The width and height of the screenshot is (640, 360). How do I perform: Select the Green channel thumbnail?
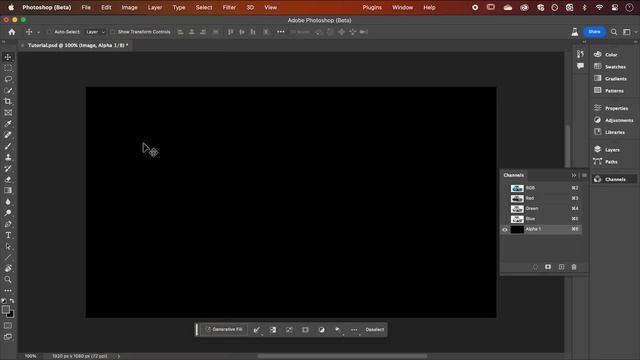coord(517,209)
